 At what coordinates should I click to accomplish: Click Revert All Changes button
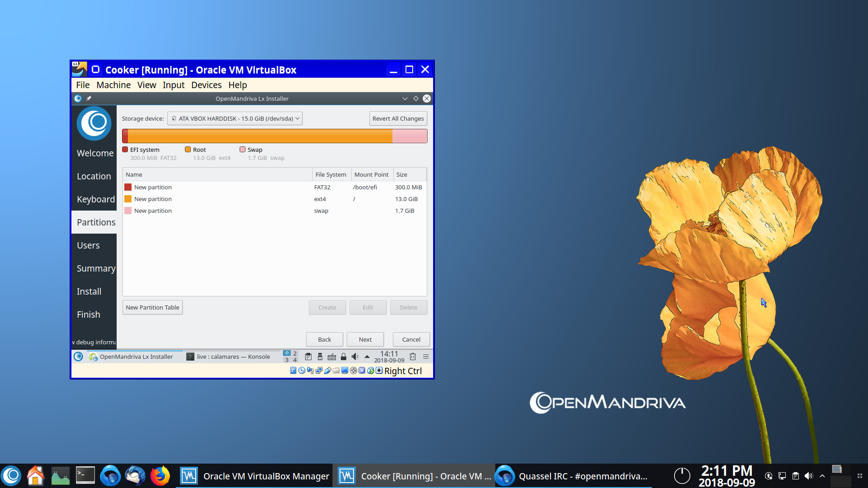(398, 118)
